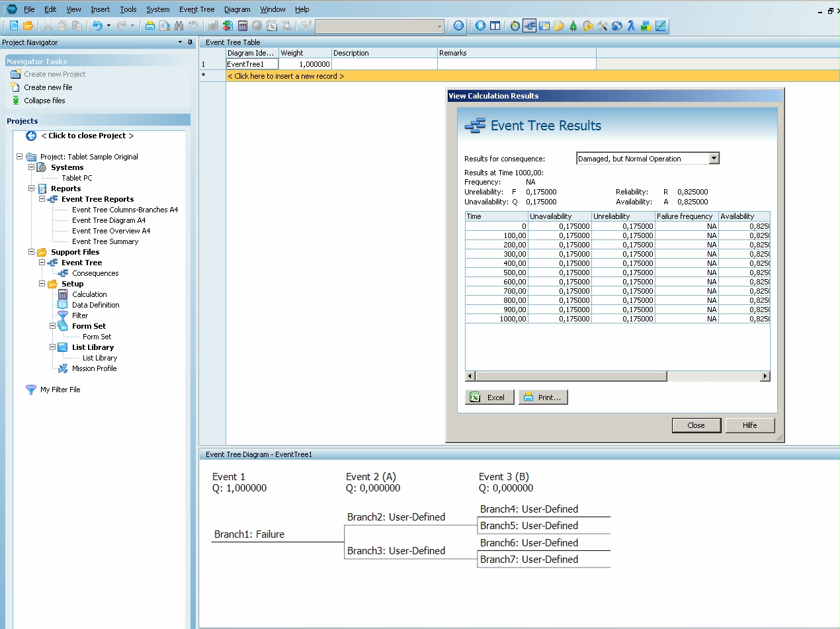Viewport: 840px width, 629px height.
Task: Click the binoculars Find icon
Action: pyautogui.click(x=179, y=26)
